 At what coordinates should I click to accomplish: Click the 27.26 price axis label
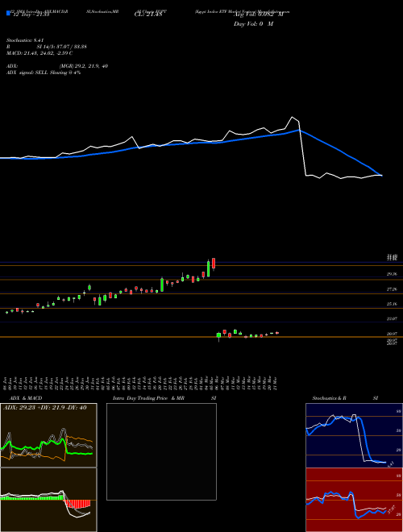pos(392,289)
